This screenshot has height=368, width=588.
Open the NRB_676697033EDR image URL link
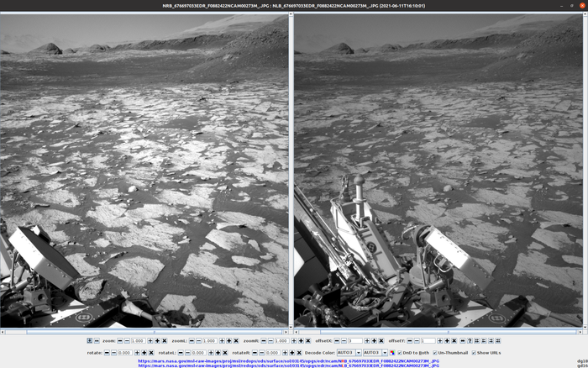[289, 361]
